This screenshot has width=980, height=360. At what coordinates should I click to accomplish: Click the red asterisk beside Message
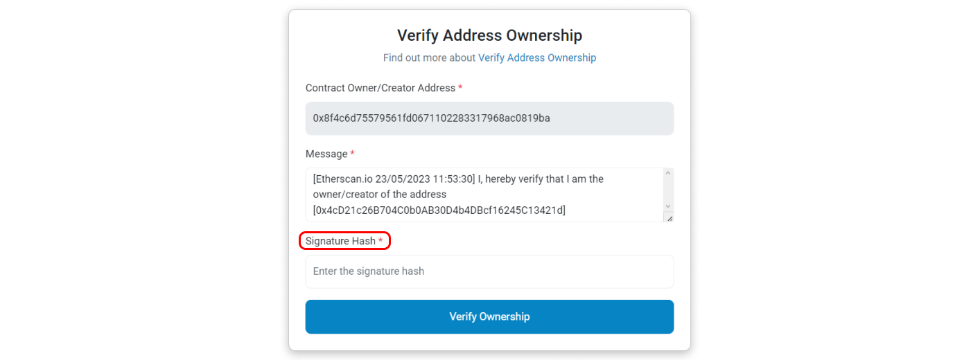pos(352,154)
